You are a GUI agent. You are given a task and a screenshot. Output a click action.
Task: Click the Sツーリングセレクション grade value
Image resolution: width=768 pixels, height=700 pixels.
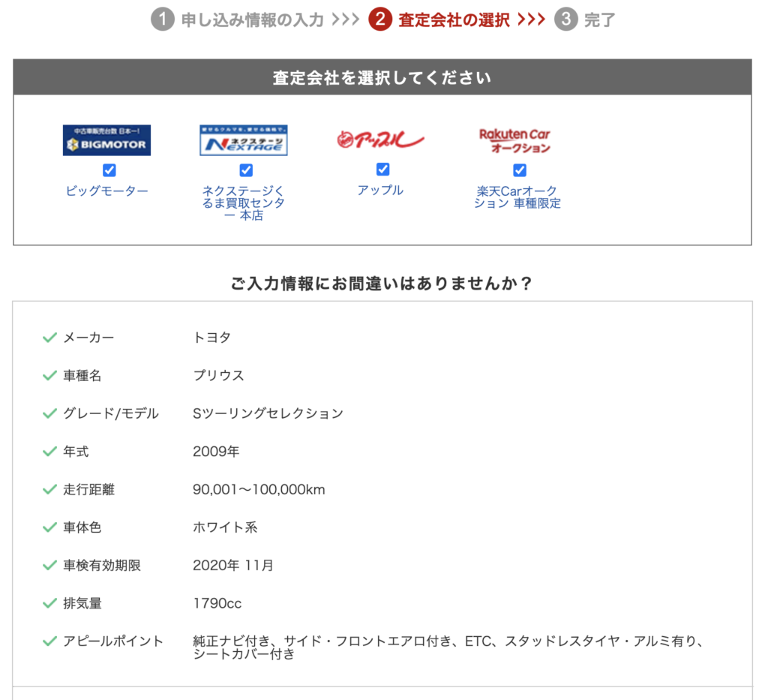click(268, 413)
